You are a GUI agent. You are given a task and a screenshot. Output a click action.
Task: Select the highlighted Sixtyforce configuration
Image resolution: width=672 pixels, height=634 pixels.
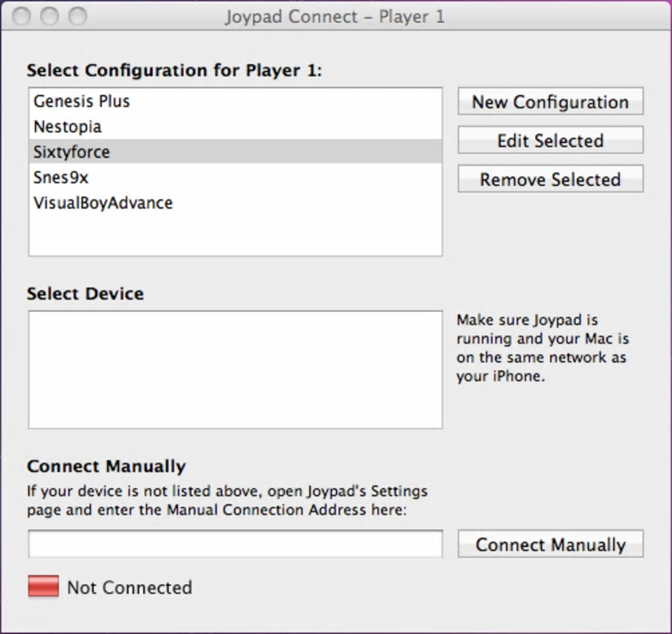[x=72, y=152]
